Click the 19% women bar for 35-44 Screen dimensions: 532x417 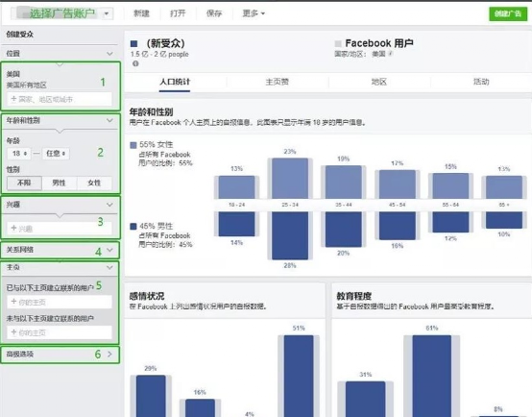[x=344, y=182]
